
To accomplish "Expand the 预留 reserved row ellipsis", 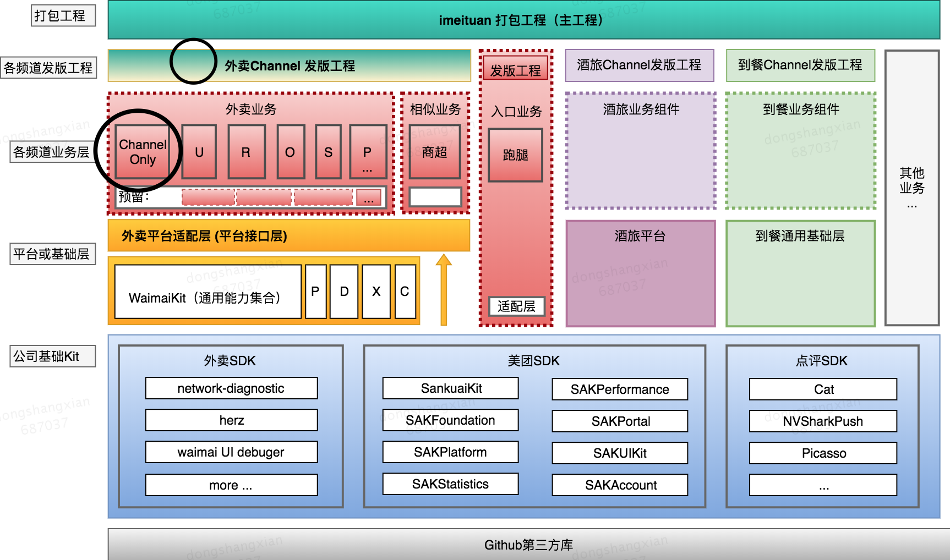I will 369,197.
